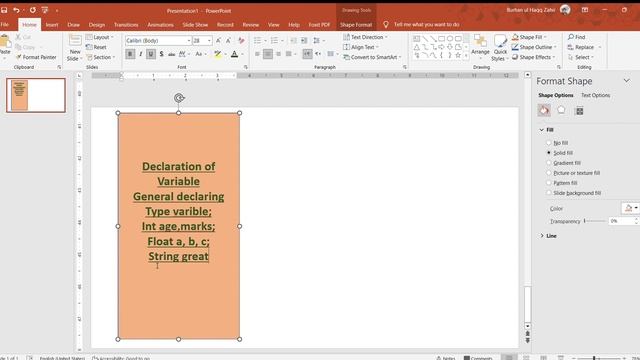The height and width of the screenshot is (360, 640).
Task: Click the Save icon in quick access toolbar
Action: 4,10
